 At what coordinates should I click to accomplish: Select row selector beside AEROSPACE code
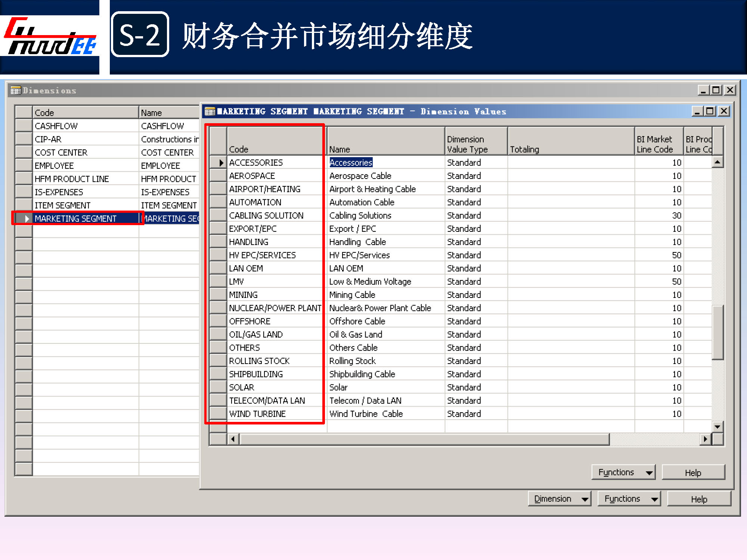[218, 176]
